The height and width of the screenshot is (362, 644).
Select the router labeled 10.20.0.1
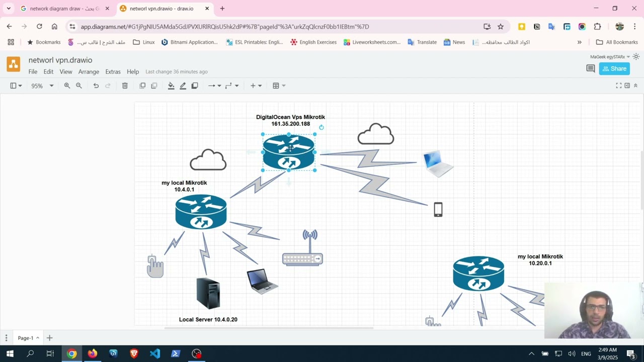click(x=478, y=274)
